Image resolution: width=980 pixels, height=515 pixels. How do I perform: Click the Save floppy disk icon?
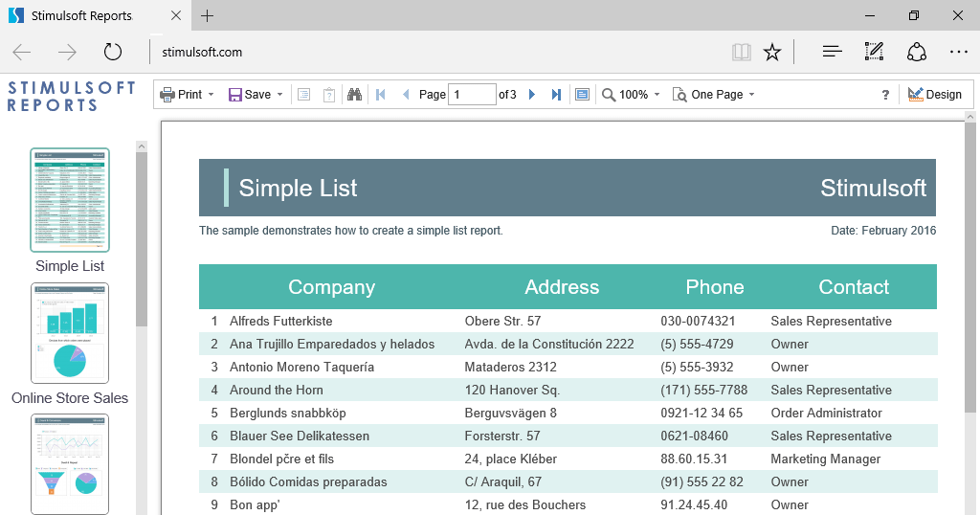(235, 95)
